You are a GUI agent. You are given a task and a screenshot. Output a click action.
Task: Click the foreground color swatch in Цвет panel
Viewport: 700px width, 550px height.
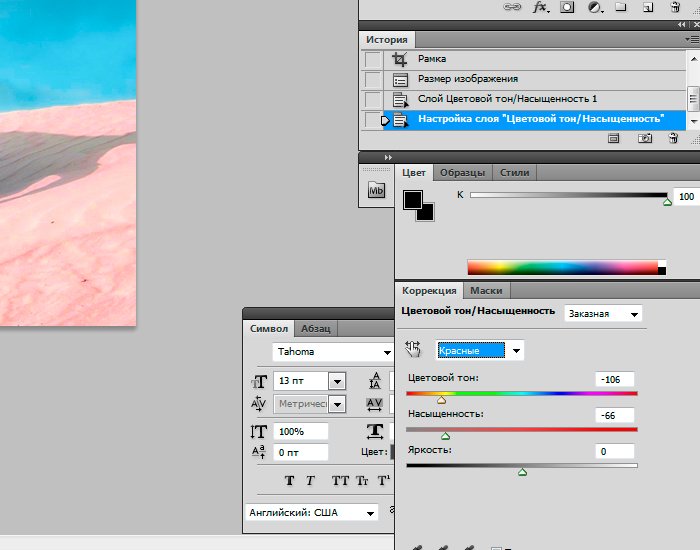[x=412, y=200]
